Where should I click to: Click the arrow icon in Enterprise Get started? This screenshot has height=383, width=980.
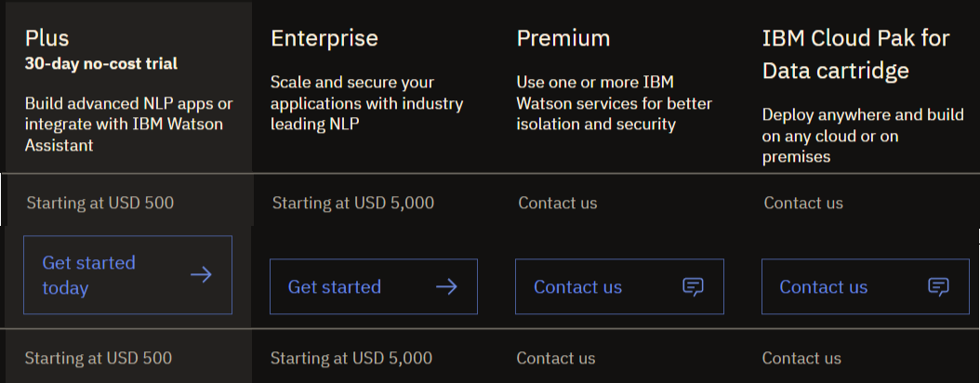pos(446,286)
